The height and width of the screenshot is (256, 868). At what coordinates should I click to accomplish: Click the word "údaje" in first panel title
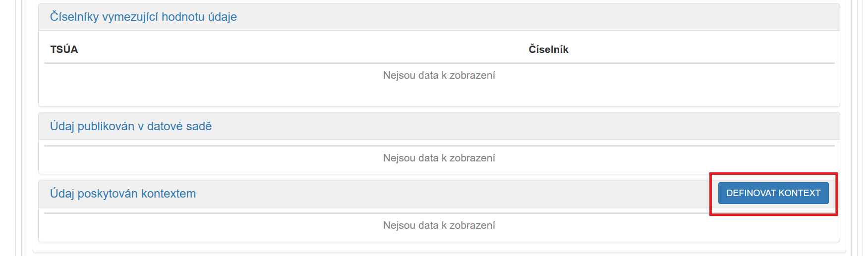(222, 17)
